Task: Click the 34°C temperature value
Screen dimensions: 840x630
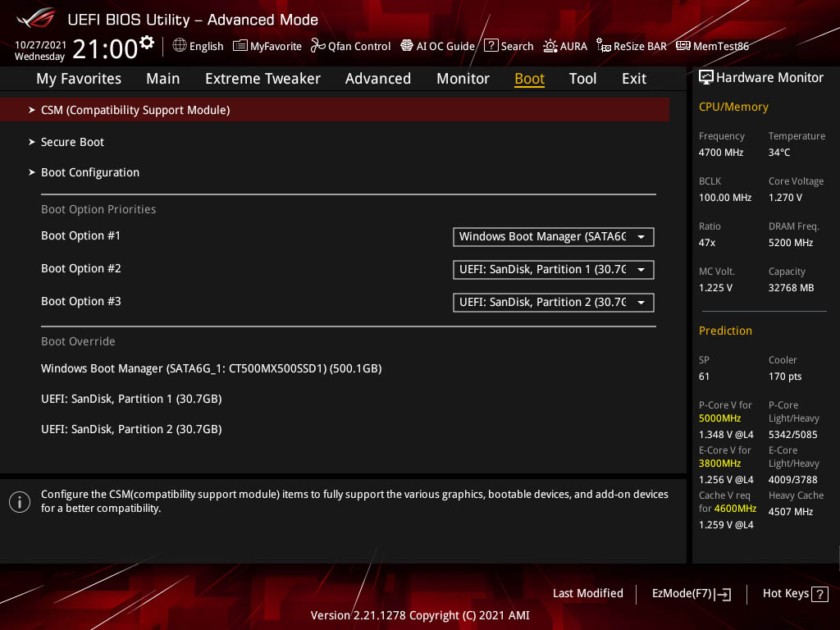Action: coord(779,153)
